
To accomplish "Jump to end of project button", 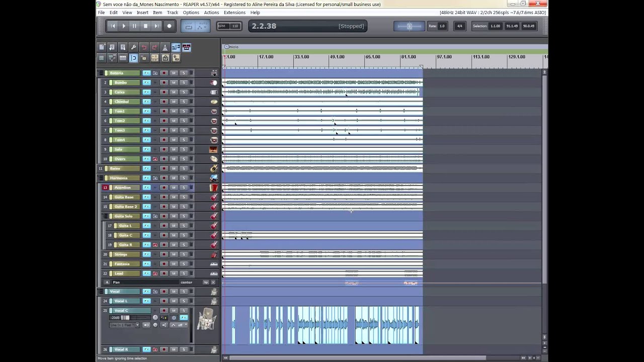I will 156,26.
